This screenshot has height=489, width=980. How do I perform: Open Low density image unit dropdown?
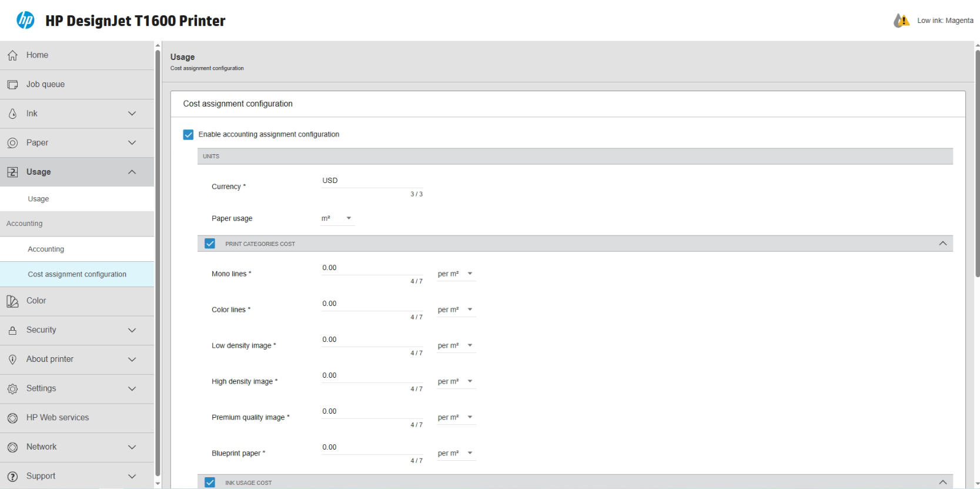pyautogui.click(x=456, y=346)
